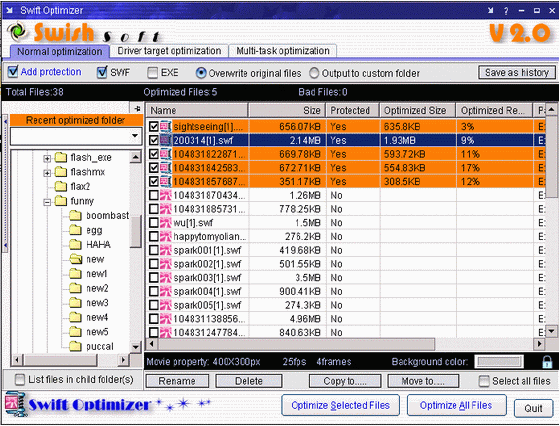Click Optimize Selected Files button
Image resolution: width=560 pixels, height=426 pixels.
tap(340, 405)
